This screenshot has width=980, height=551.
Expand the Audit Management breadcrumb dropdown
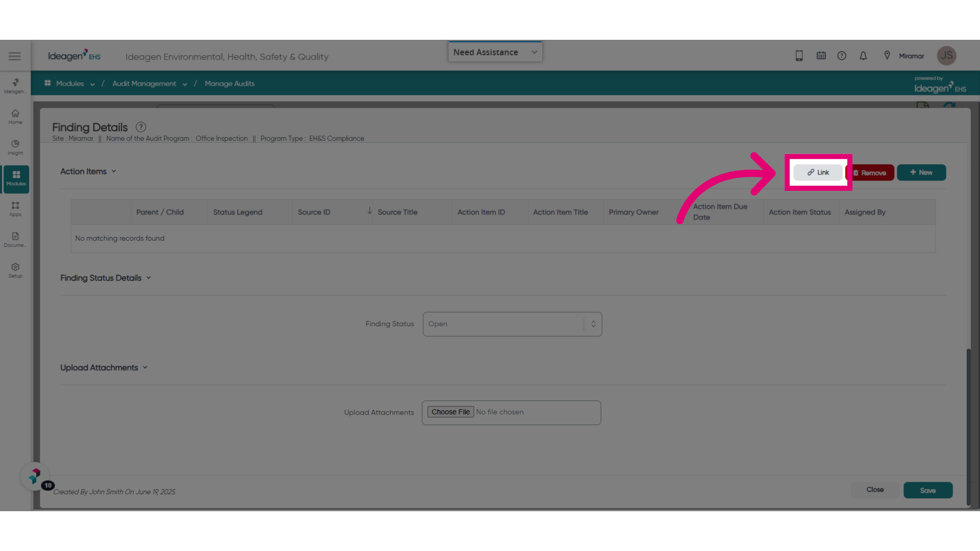[x=185, y=84]
